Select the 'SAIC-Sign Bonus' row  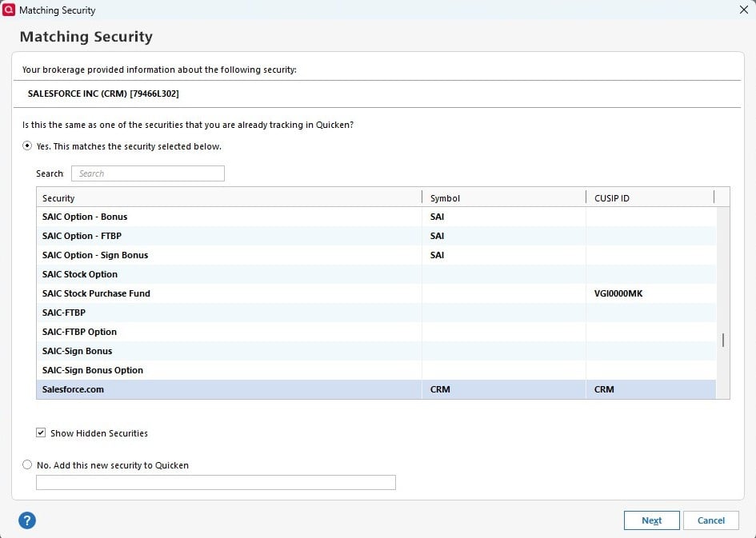376,351
